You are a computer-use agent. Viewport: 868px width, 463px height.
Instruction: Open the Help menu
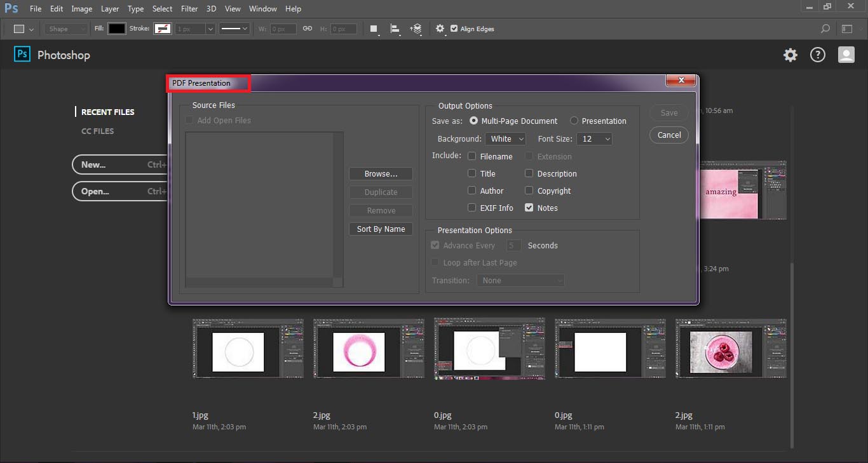click(x=293, y=9)
